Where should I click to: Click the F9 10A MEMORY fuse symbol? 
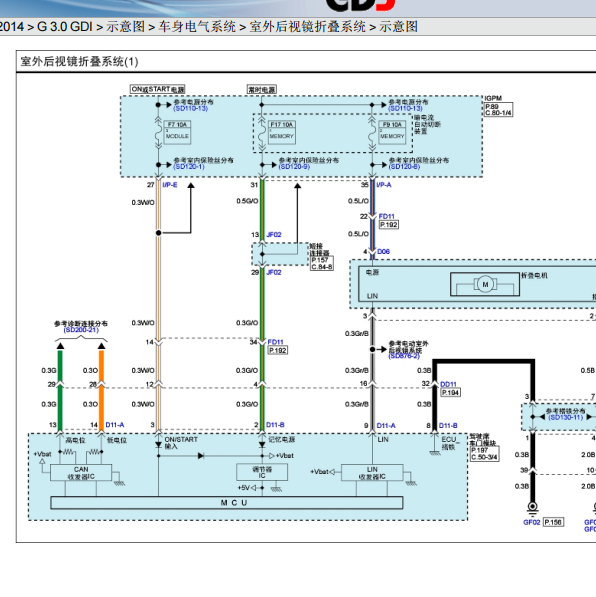392,132
